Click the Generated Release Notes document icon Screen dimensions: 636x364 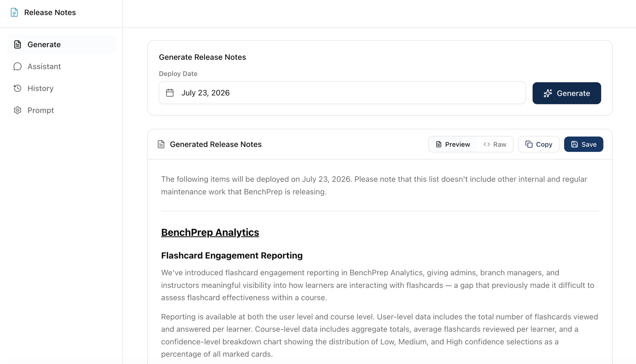161,144
